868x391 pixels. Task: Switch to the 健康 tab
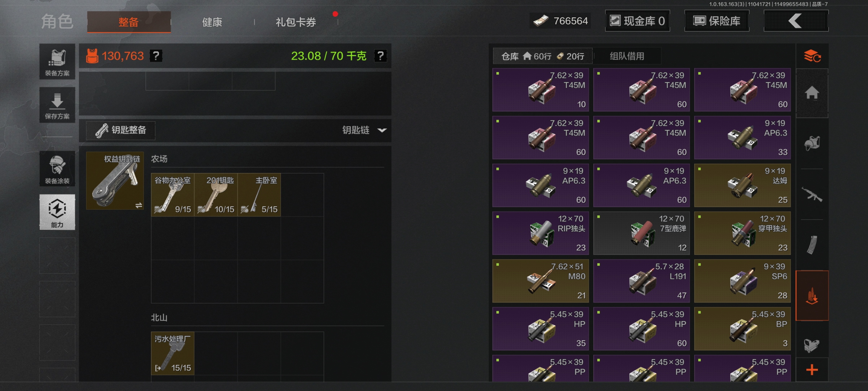(212, 22)
